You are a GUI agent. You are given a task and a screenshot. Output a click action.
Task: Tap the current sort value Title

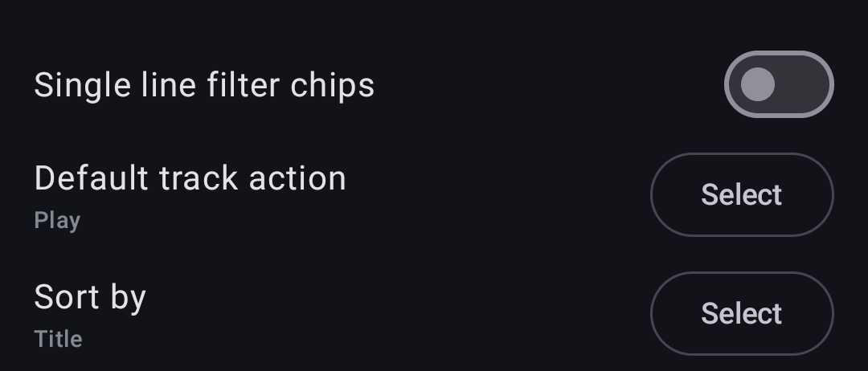click(58, 339)
